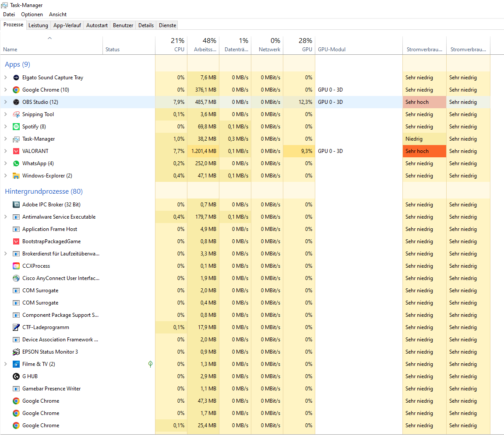Expand the Google Chrome (10) process group
Viewport: 504px width, 436px height.
[5, 90]
